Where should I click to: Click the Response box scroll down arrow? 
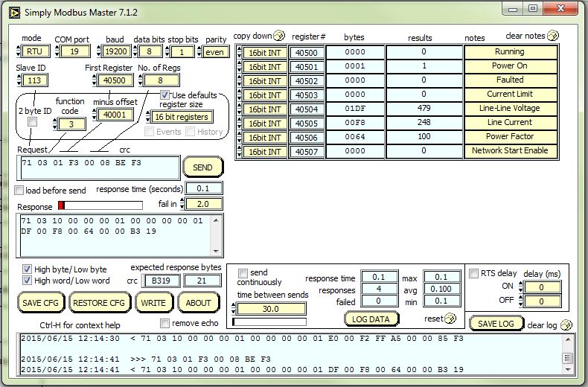pyautogui.click(x=216, y=251)
